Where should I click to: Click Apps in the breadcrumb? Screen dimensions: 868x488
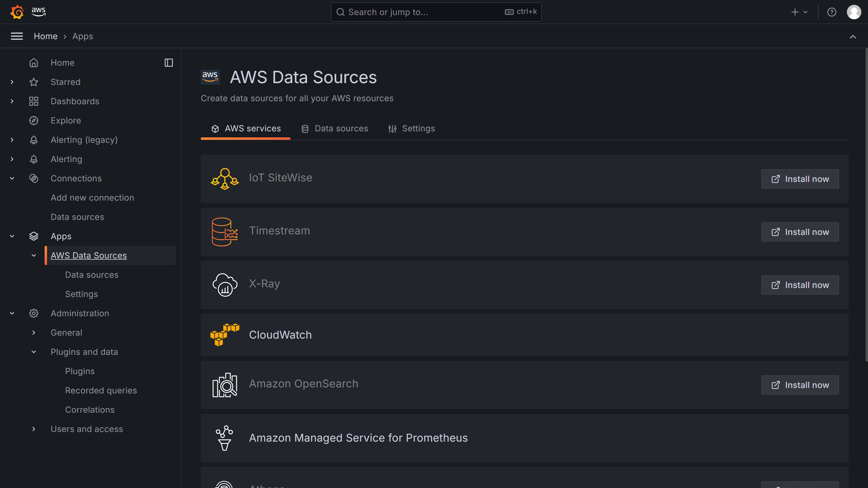click(x=83, y=36)
